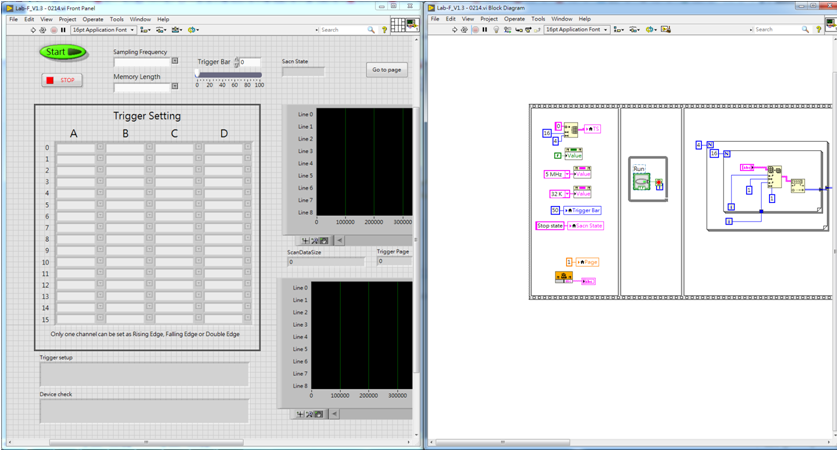Click Step Over icon in Block Diagram
The width and height of the screenshot is (838, 451).
click(x=528, y=29)
